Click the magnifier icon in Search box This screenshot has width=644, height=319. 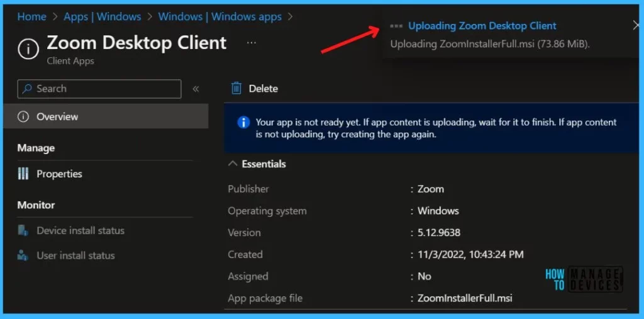(27, 89)
